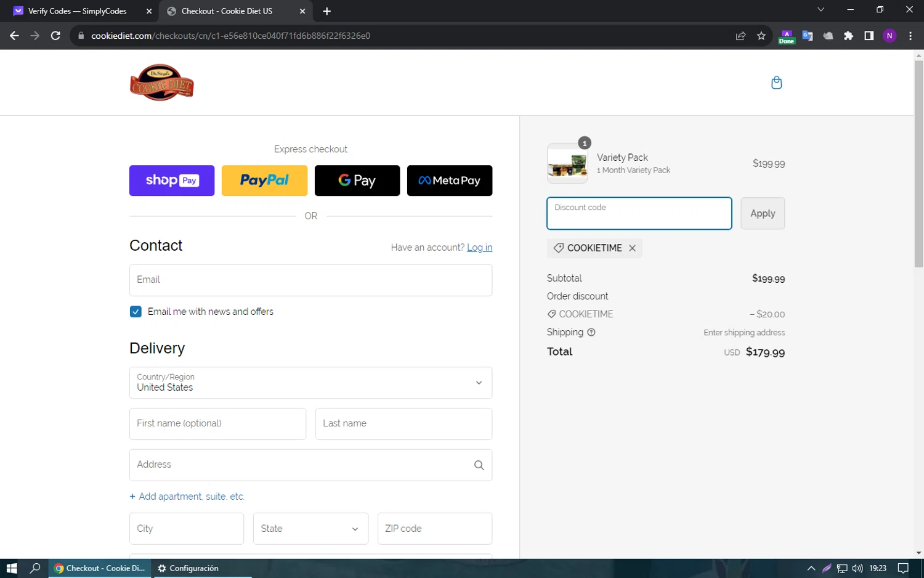Click the Log in link

coord(479,247)
